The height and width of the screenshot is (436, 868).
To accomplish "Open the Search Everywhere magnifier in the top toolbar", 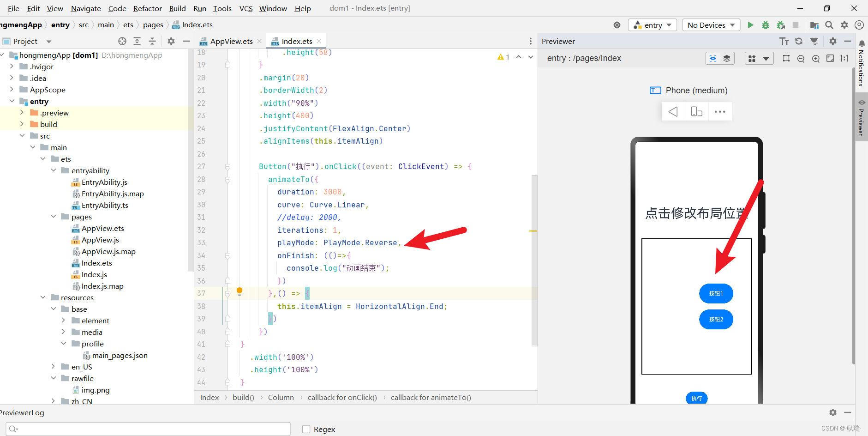I will pyautogui.click(x=829, y=25).
